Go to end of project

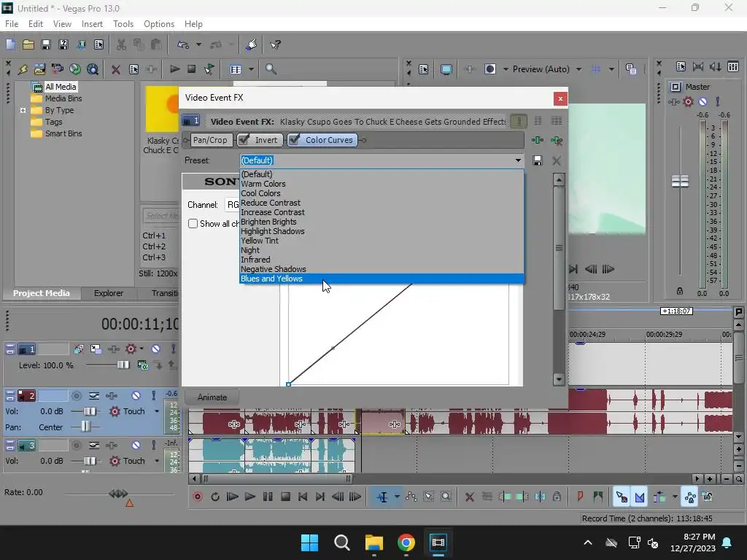tap(320, 497)
